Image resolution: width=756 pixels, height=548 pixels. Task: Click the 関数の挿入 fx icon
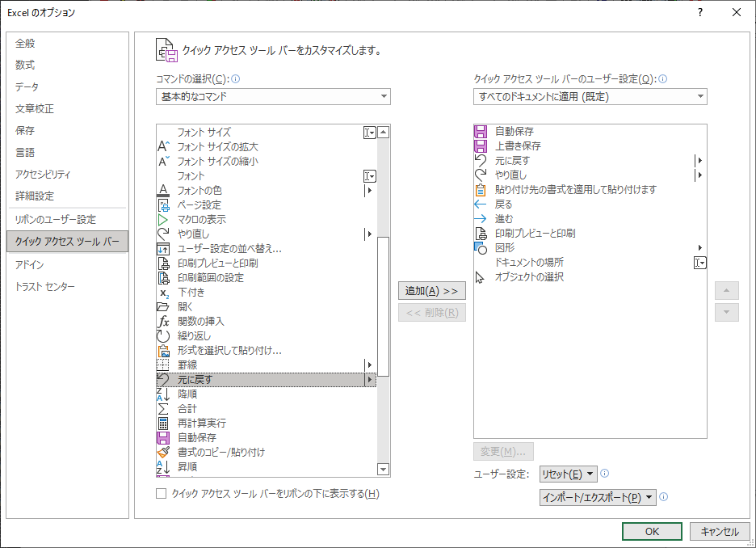[163, 321]
